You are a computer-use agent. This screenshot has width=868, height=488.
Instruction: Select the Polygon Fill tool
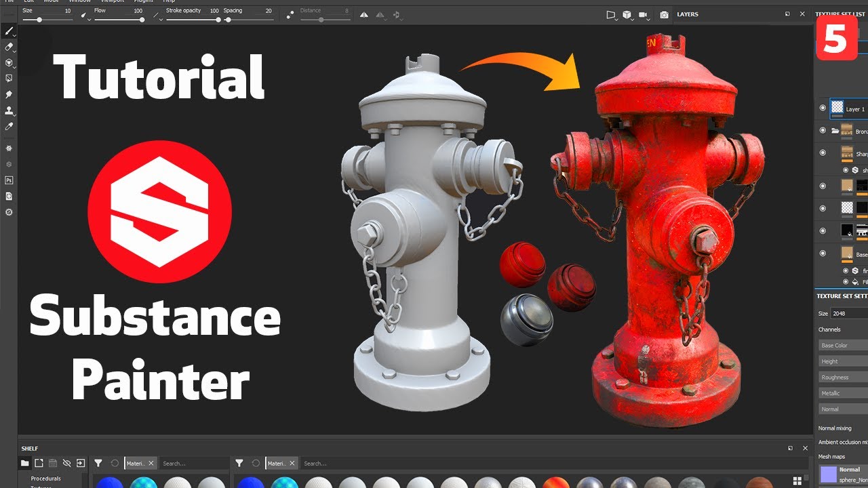pos(9,79)
